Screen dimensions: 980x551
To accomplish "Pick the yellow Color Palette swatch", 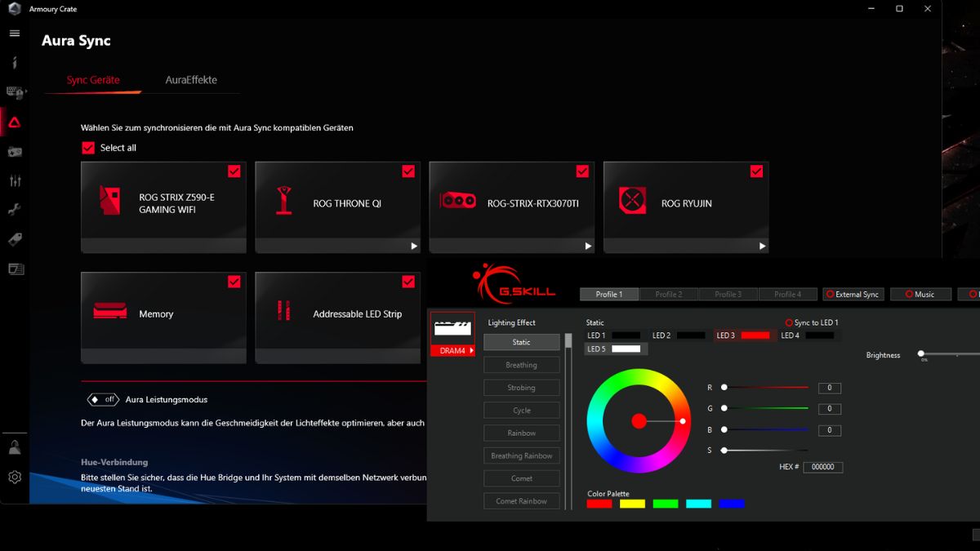I will (632, 504).
